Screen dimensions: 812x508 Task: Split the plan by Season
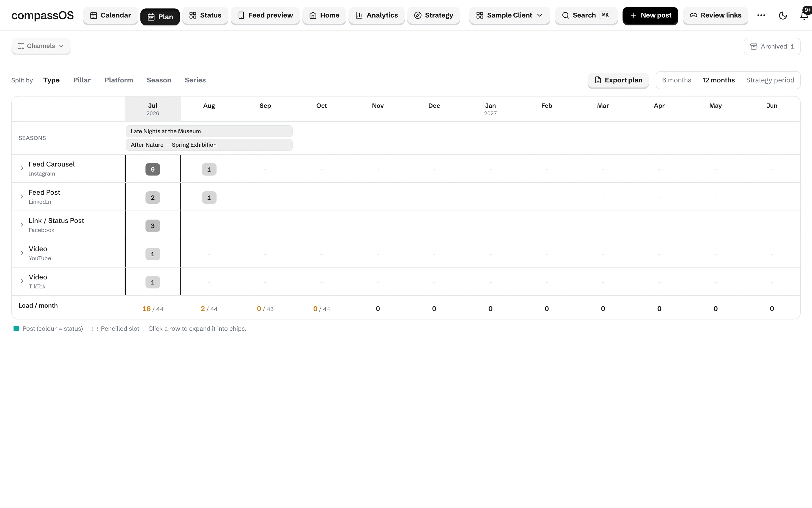tap(159, 80)
